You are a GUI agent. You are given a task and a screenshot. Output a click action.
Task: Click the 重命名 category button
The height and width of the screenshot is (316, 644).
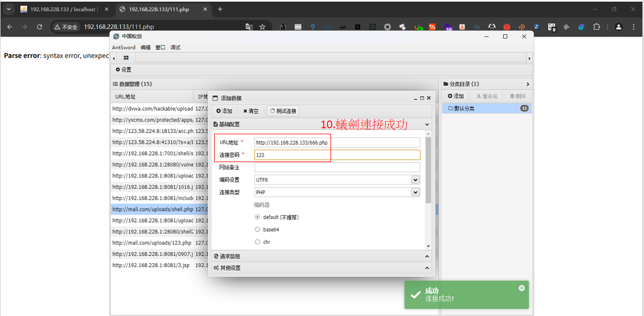[x=487, y=96]
